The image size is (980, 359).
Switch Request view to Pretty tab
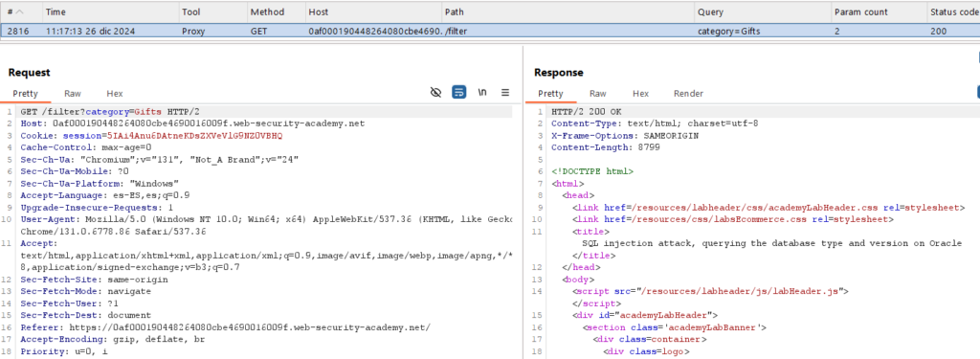(26, 94)
